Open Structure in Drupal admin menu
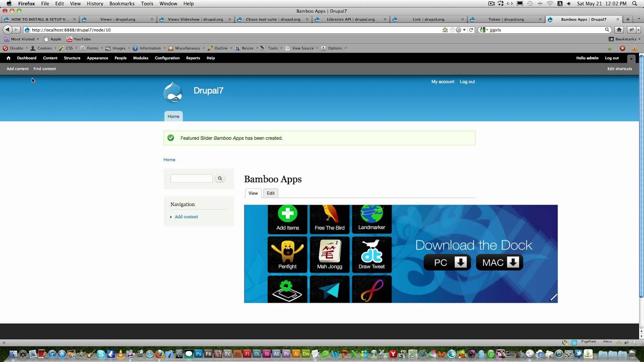 (72, 58)
